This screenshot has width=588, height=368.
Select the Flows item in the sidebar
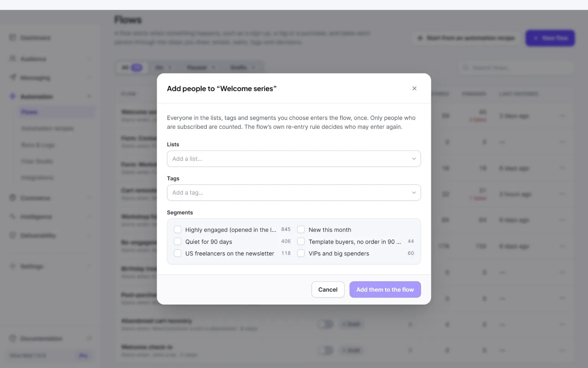pyautogui.click(x=57, y=112)
